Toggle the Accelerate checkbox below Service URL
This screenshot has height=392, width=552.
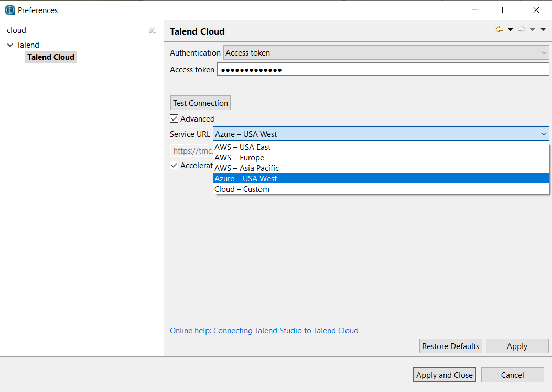174,166
